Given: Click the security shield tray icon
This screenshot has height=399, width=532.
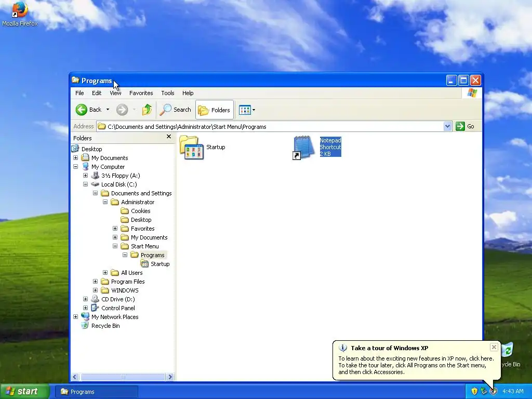Looking at the screenshot, I should pos(474,391).
